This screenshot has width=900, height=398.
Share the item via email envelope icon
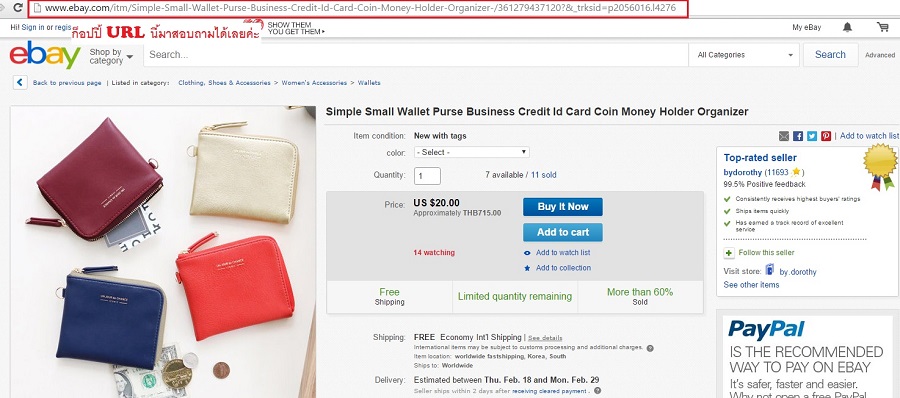click(783, 136)
